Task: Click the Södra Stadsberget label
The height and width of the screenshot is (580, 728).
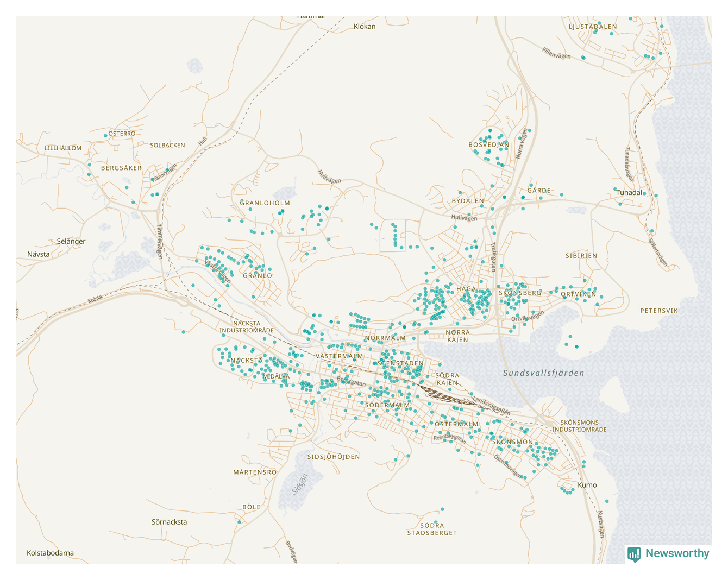Action: coord(432,529)
